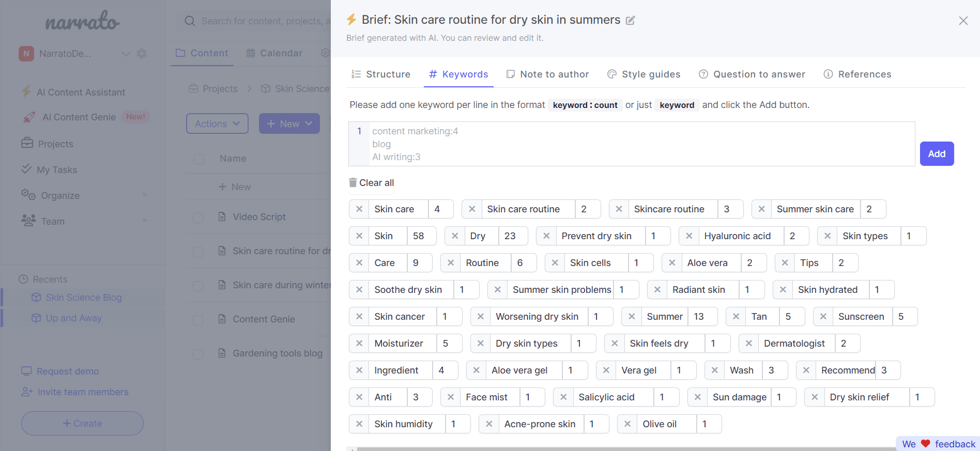Click the keyword entry text area
980x451 pixels.
point(641,144)
